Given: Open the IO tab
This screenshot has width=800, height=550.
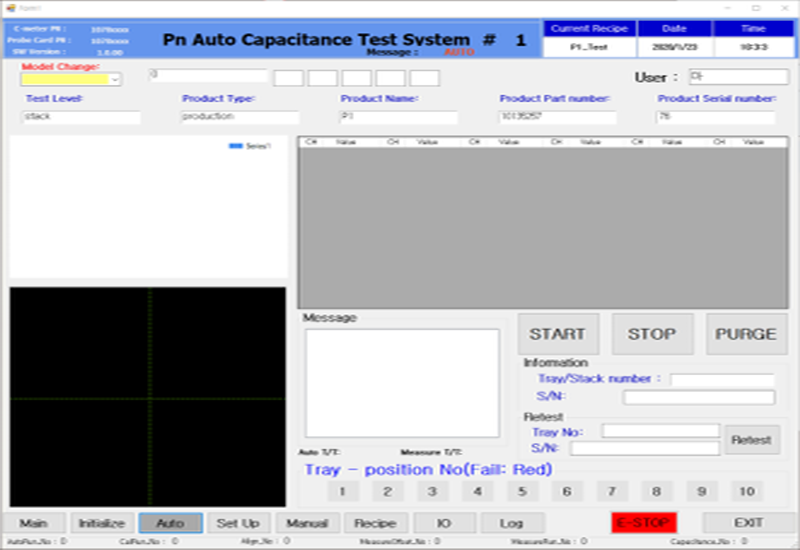Looking at the screenshot, I should coord(445,523).
